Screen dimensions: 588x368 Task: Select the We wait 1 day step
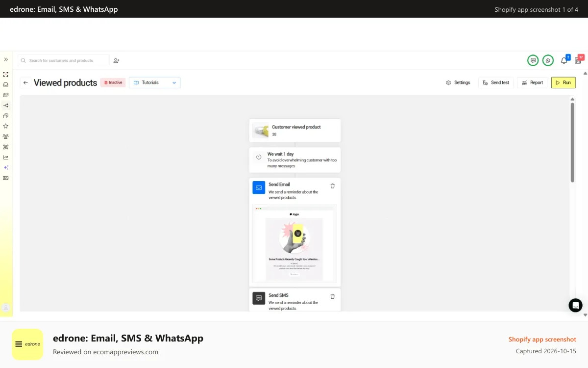pyautogui.click(x=295, y=160)
